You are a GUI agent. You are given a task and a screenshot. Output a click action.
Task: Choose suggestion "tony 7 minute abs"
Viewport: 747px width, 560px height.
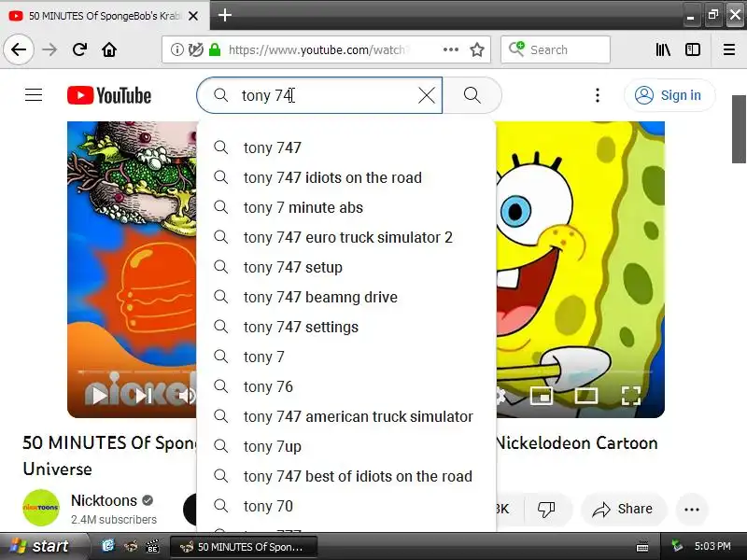click(346, 207)
